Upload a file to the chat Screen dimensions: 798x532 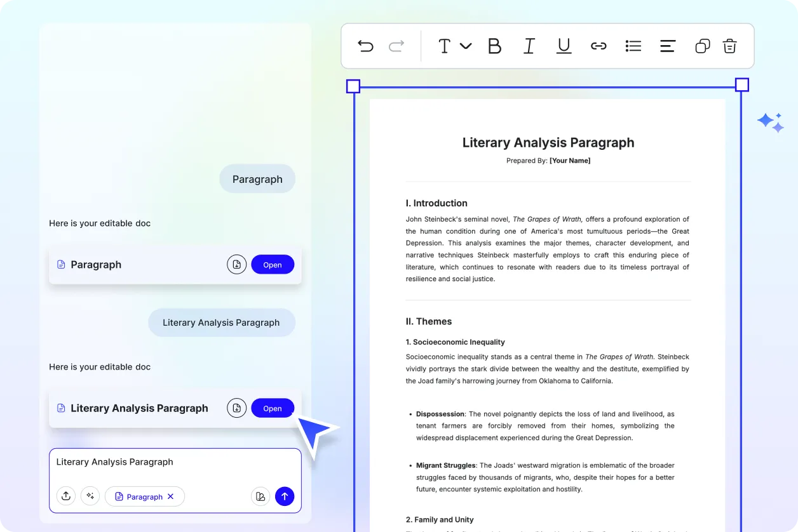(66, 496)
